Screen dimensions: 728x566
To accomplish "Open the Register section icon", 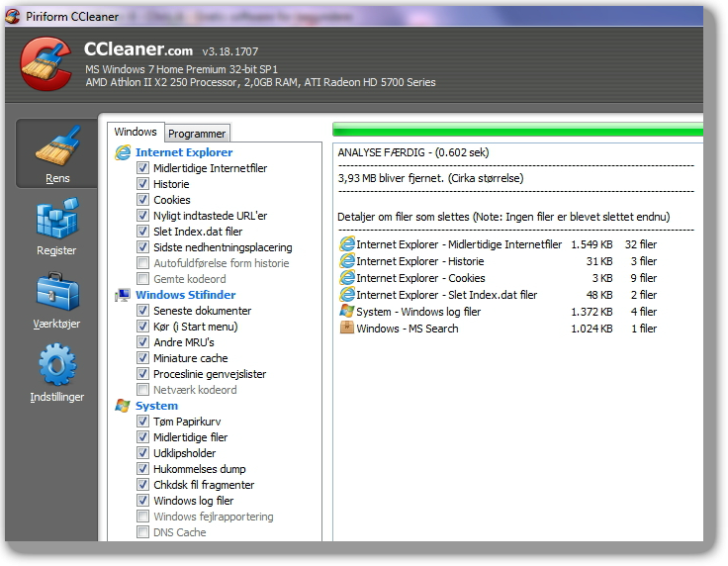I will (57, 219).
